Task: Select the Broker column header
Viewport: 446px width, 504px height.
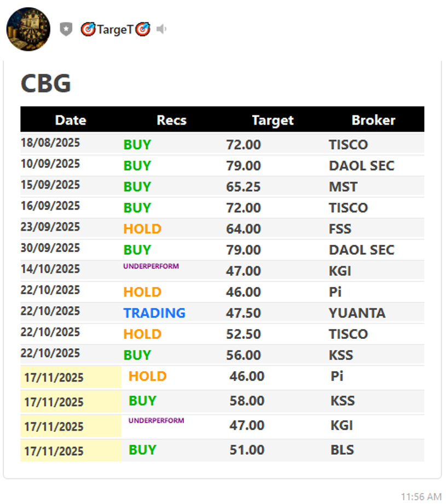Action: tap(373, 120)
